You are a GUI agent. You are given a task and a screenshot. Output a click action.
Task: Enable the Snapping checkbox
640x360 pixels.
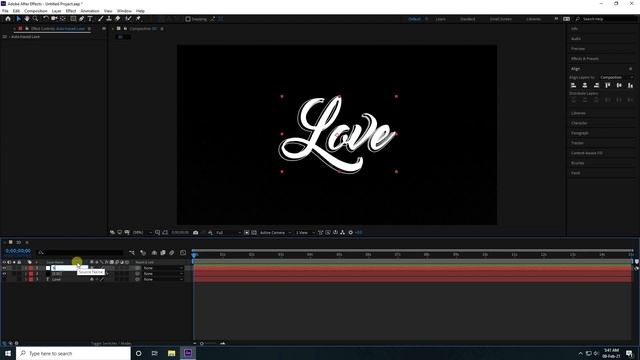coord(188,19)
